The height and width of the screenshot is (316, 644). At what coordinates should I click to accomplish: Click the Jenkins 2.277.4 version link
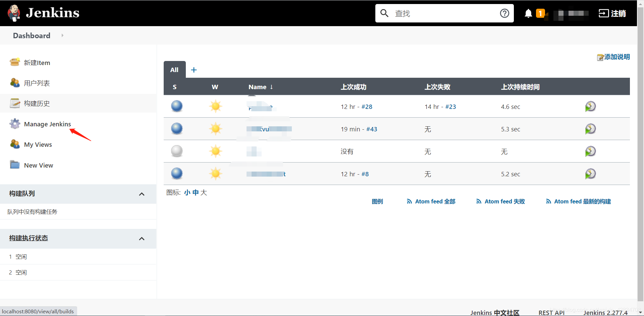(605, 312)
